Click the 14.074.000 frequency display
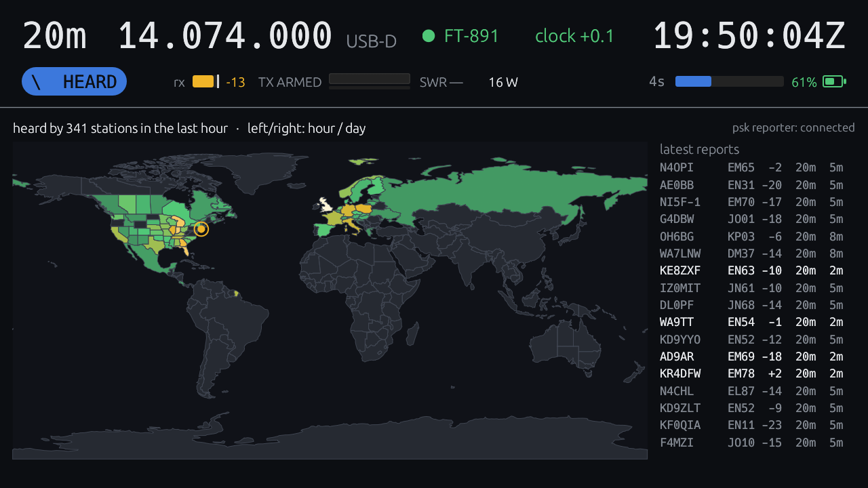 pyautogui.click(x=225, y=35)
